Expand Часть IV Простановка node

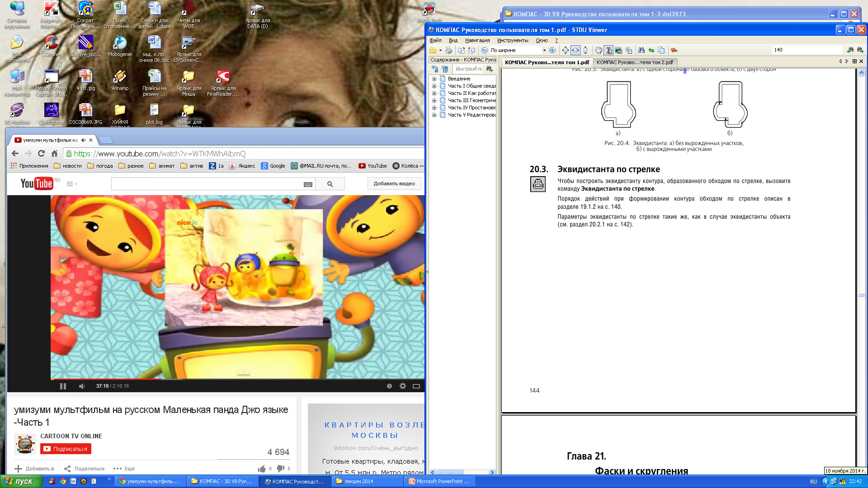(x=434, y=108)
